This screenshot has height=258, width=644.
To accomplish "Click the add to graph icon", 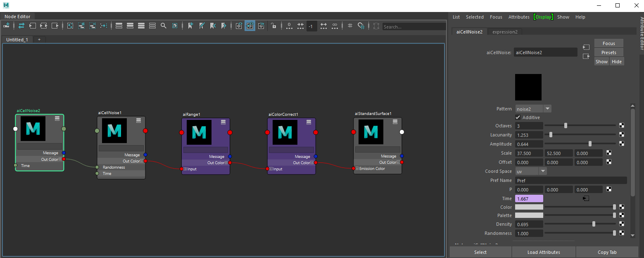I will pos(81,26).
